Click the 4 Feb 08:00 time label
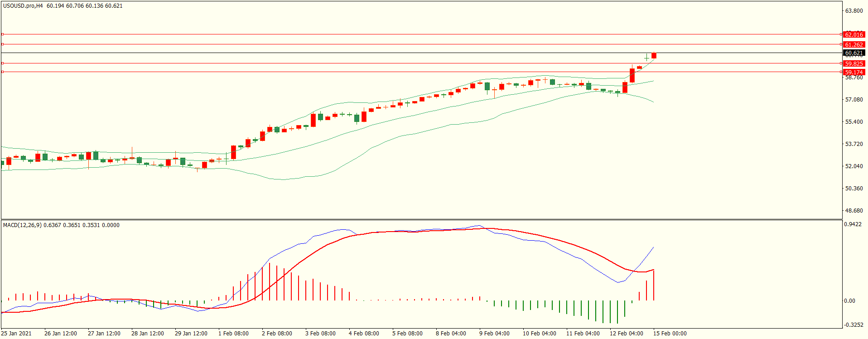 tap(364, 334)
